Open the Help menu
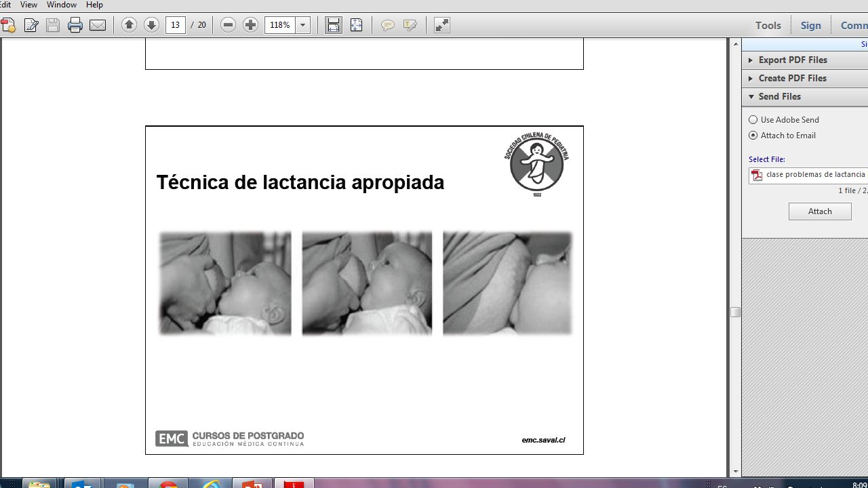The height and width of the screenshot is (488, 868). point(94,5)
